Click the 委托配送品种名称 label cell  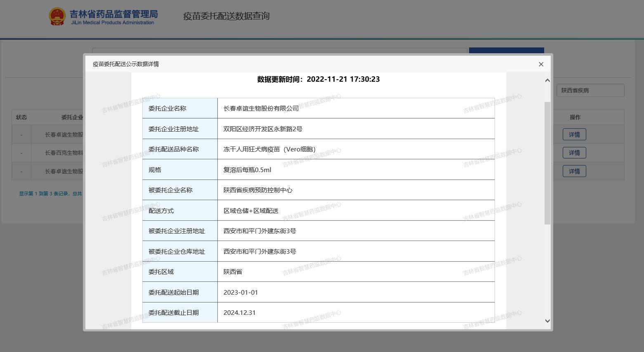(x=180, y=149)
